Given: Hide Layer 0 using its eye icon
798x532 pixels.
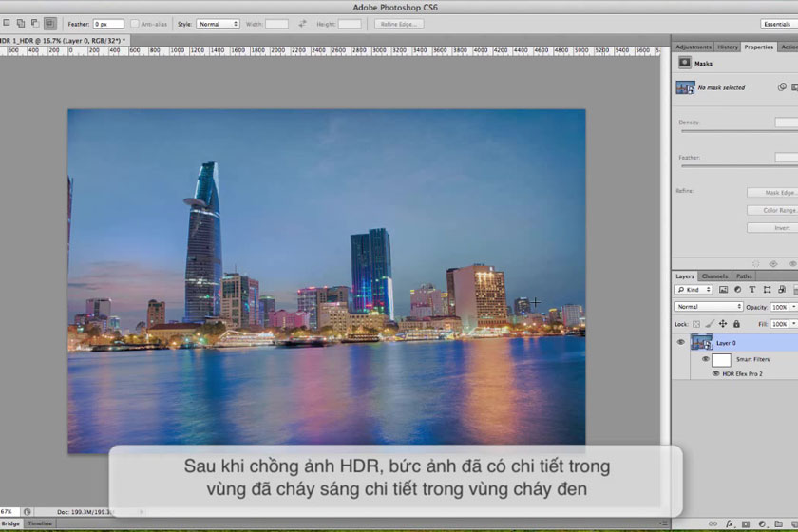Looking at the screenshot, I should [x=680, y=343].
